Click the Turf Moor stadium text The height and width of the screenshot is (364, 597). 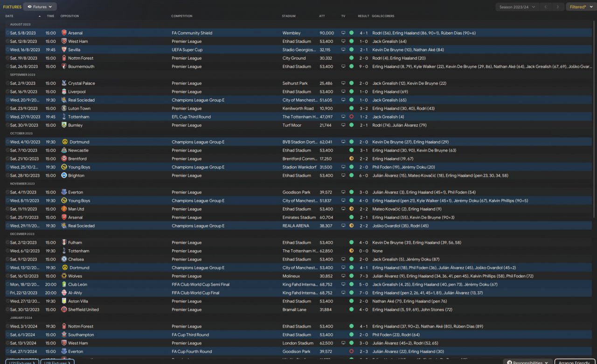(x=293, y=125)
